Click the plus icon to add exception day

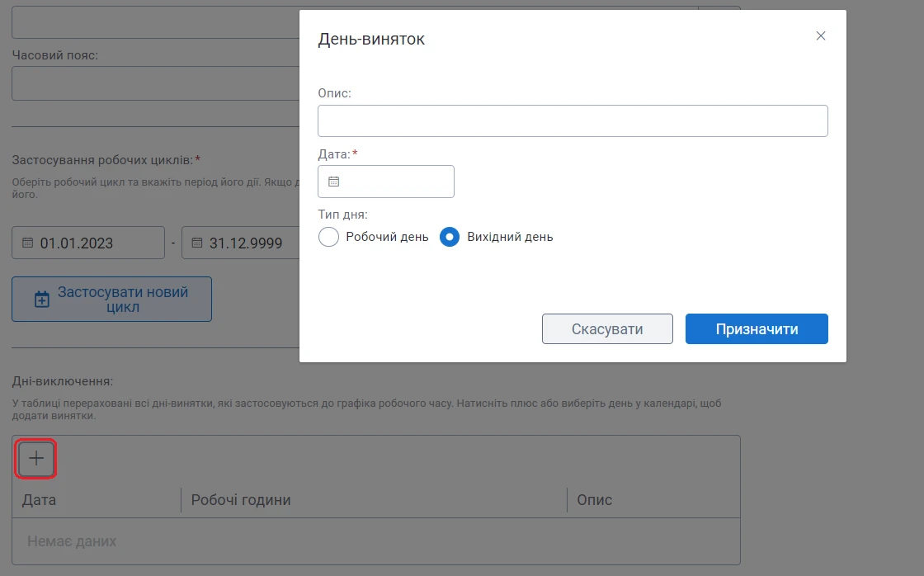[x=36, y=458]
